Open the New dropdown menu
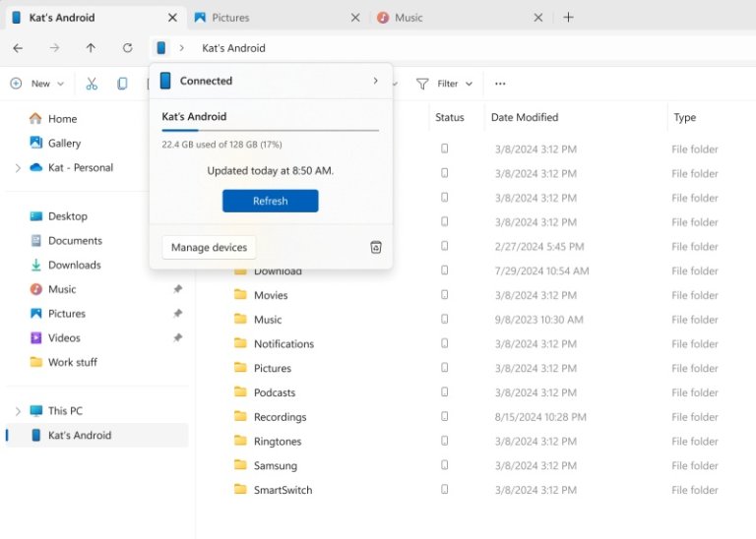 tap(37, 84)
